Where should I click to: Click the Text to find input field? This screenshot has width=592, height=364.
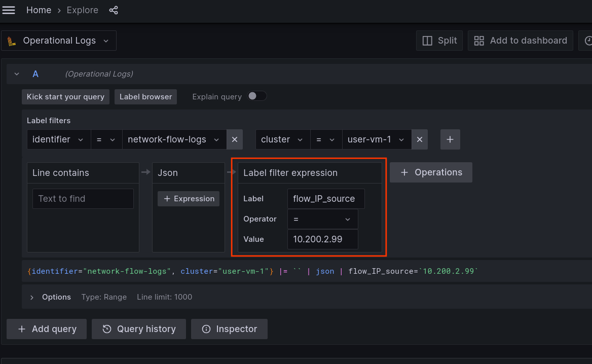[x=83, y=198]
